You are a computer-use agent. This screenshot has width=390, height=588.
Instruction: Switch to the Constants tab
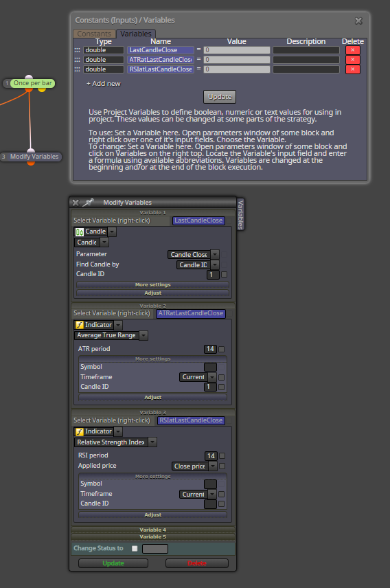coord(94,34)
